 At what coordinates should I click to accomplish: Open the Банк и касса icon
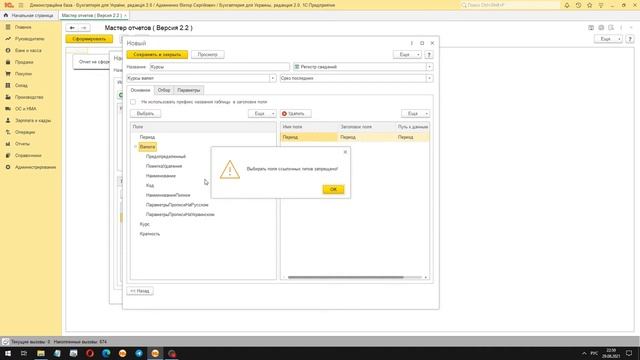[x=8, y=50]
